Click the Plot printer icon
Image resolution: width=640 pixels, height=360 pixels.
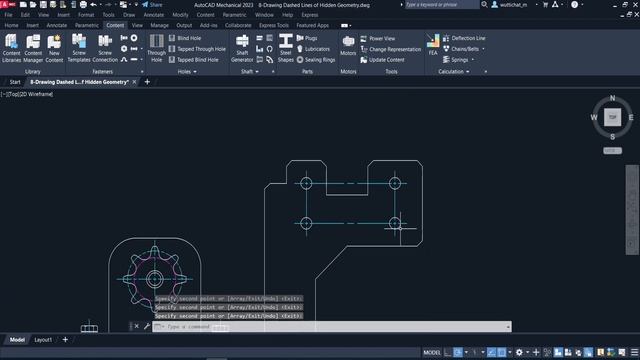pos(83,4)
